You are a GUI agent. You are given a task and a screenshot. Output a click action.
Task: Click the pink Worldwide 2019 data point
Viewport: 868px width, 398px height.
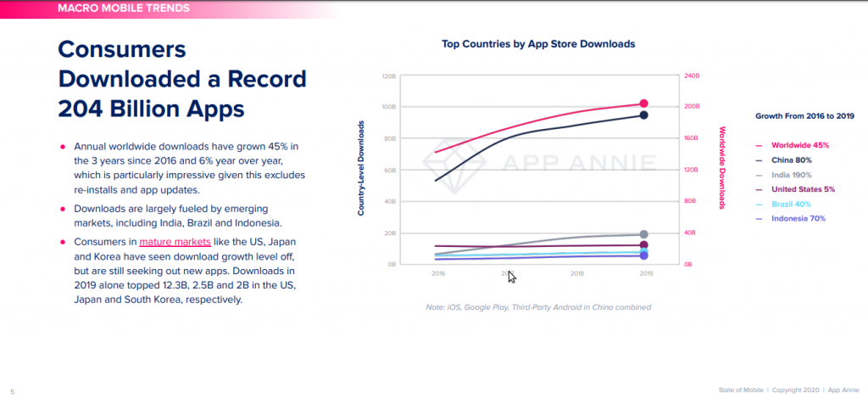[644, 104]
